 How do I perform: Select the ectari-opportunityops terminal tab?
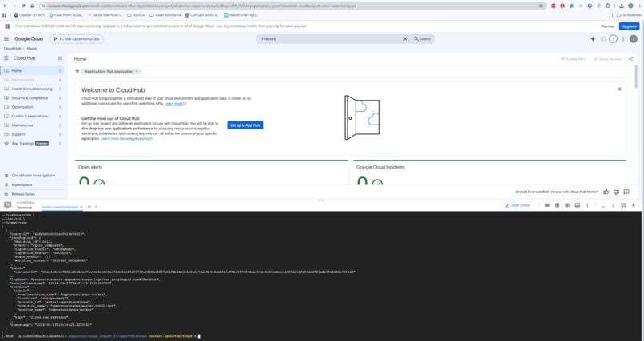[x=60, y=207]
